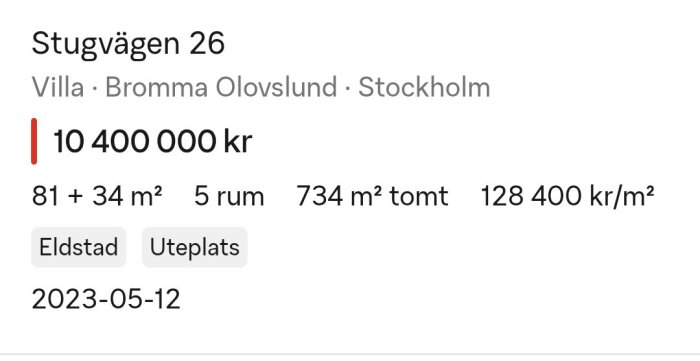Screen dimensions: 700x361
Task: Click the 5 rum room count
Action: tap(229, 196)
